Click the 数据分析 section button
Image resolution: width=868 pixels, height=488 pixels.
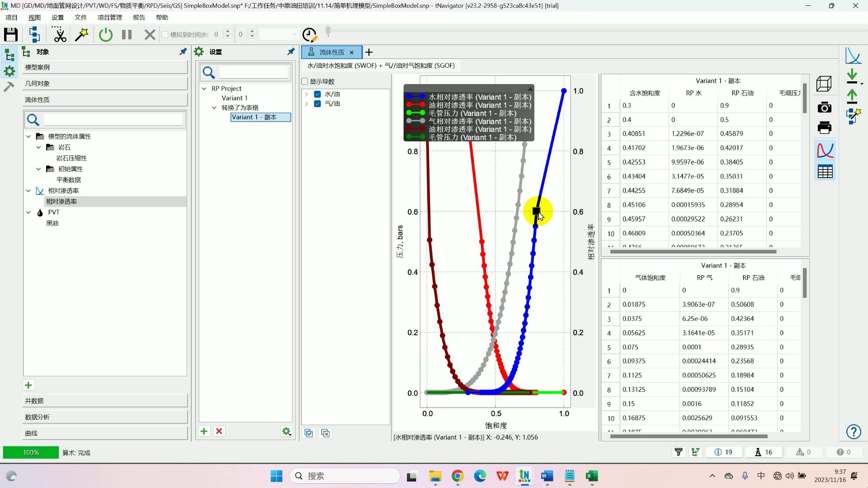(x=105, y=417)
